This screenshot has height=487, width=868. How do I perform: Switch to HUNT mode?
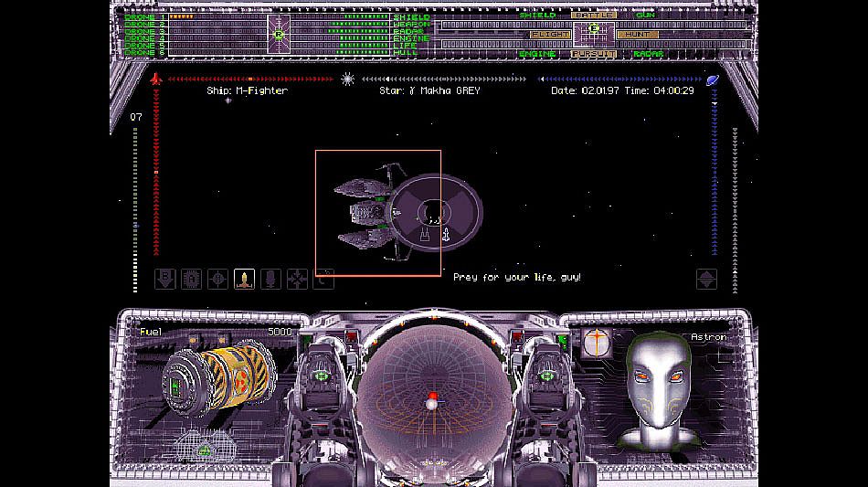coord(638,35)
